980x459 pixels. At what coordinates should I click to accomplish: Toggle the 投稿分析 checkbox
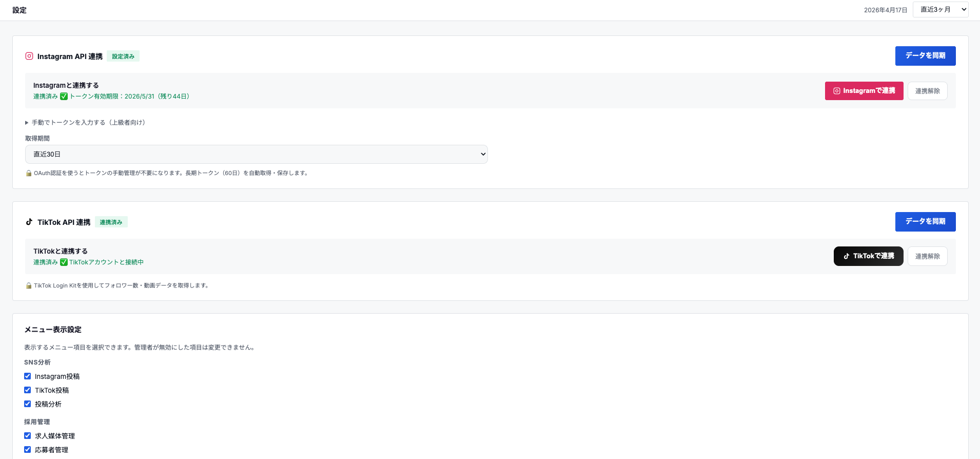[28, 404]
